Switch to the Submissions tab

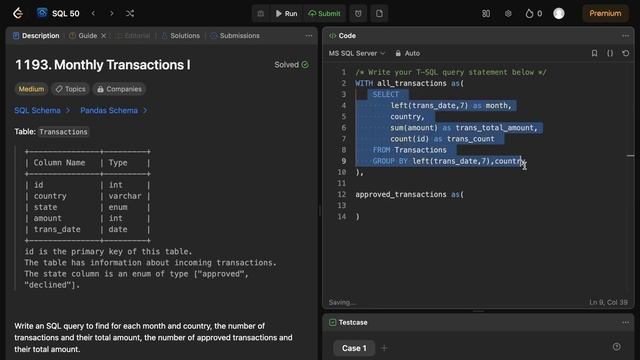pos(235,36)
